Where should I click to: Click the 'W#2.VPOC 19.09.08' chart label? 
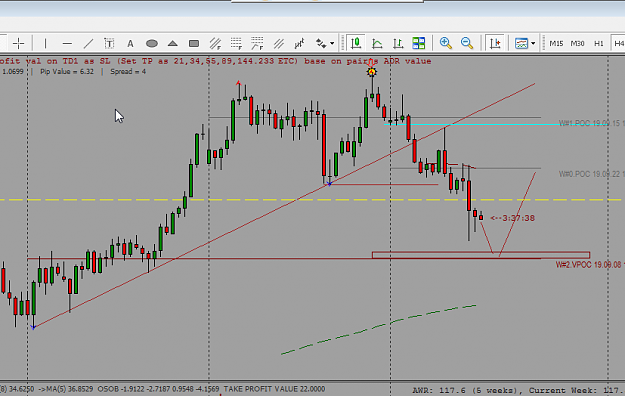coord(590,265)
